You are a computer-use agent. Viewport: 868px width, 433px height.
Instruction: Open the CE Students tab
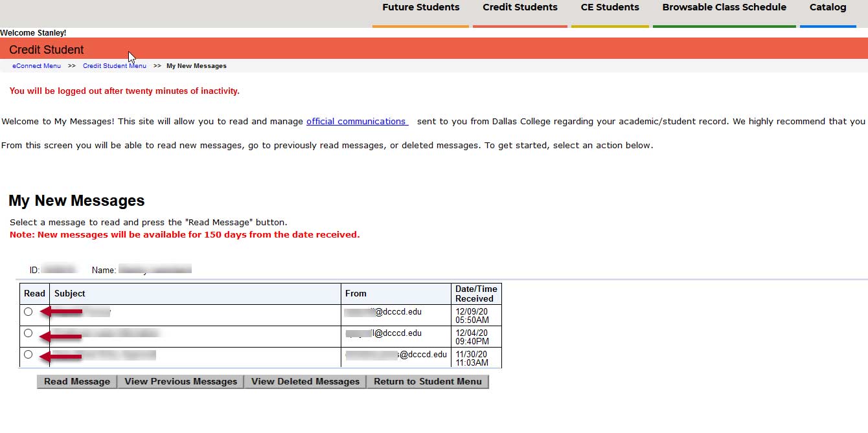coord(610,7)
